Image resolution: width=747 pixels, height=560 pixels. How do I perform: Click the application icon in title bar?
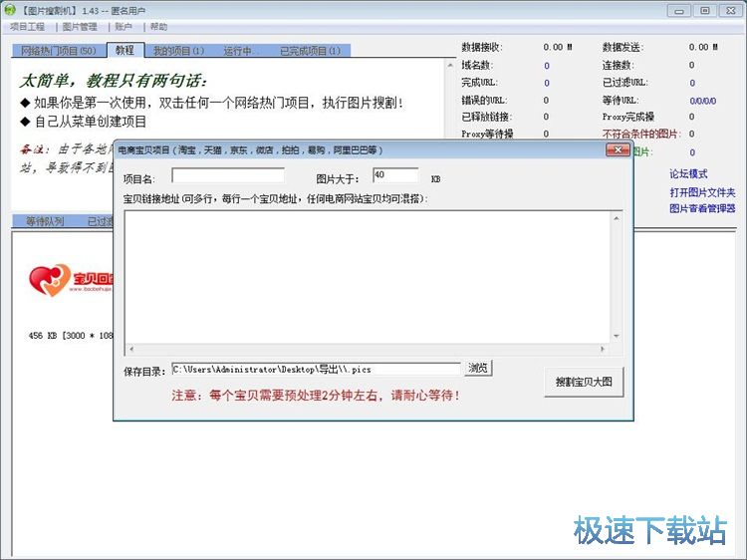click(x=9, y=9)
